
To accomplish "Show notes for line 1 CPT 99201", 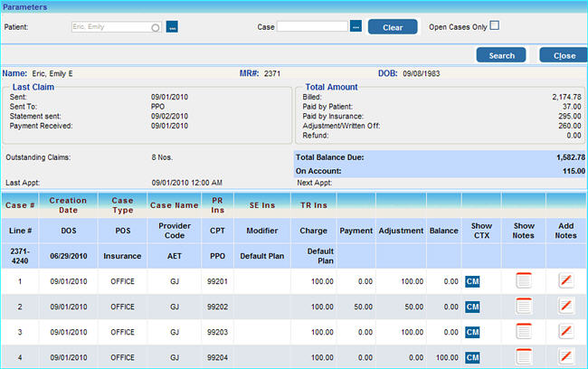I will pos(524,280).
